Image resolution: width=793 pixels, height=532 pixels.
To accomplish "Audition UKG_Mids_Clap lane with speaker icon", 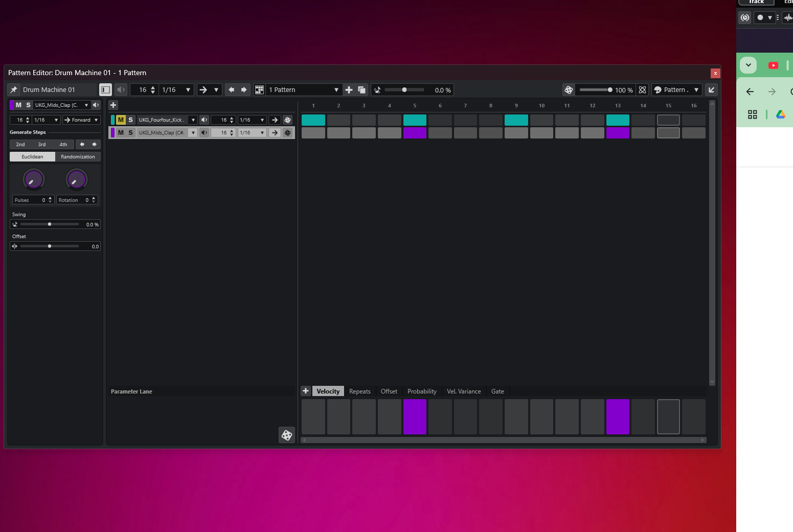I will pos(205,133).
